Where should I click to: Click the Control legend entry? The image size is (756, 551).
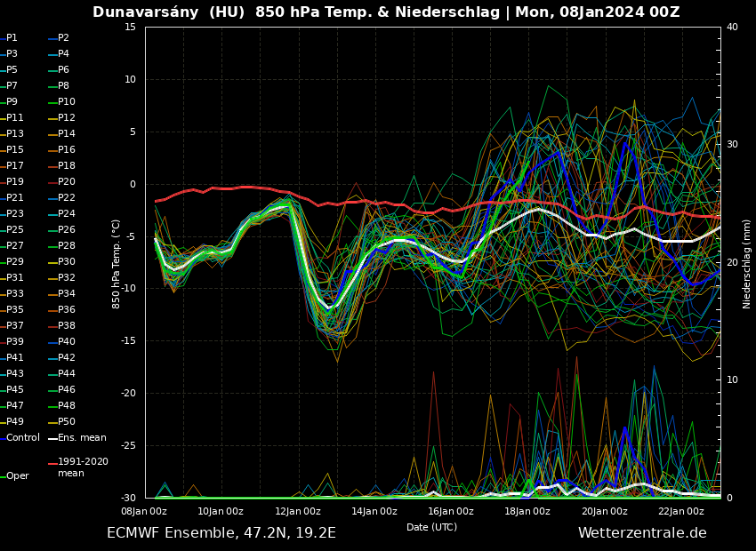coord(23,438)
